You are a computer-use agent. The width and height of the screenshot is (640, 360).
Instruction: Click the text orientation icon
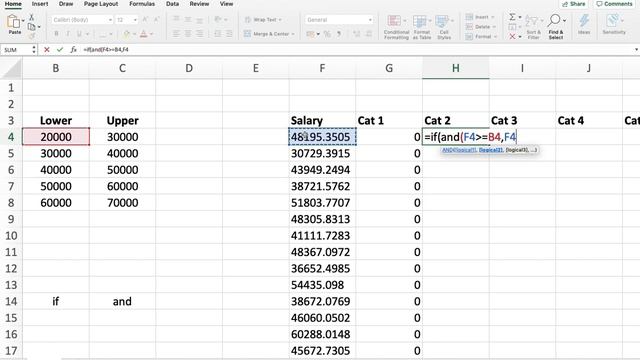[219, 20]
